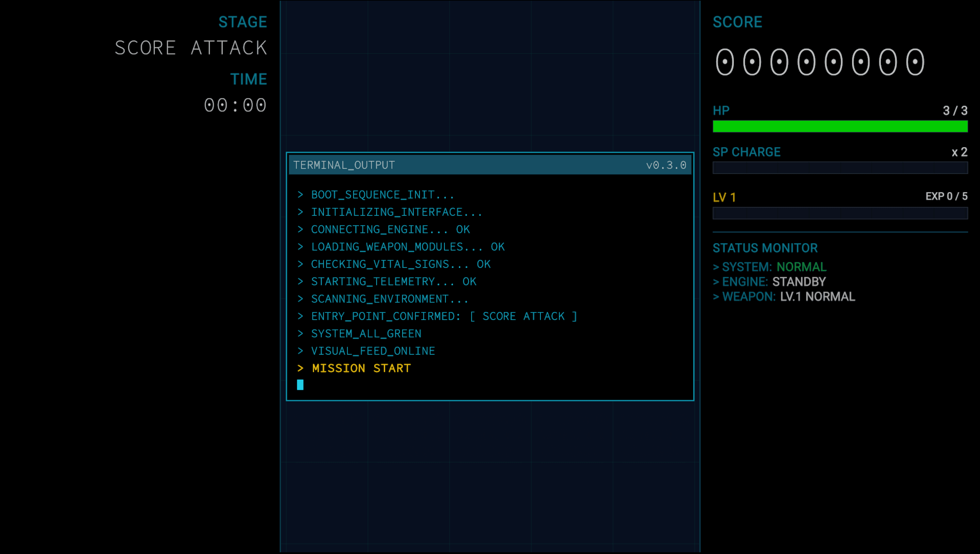Click the empty SP CHARGE bar

tap(840, 168)
